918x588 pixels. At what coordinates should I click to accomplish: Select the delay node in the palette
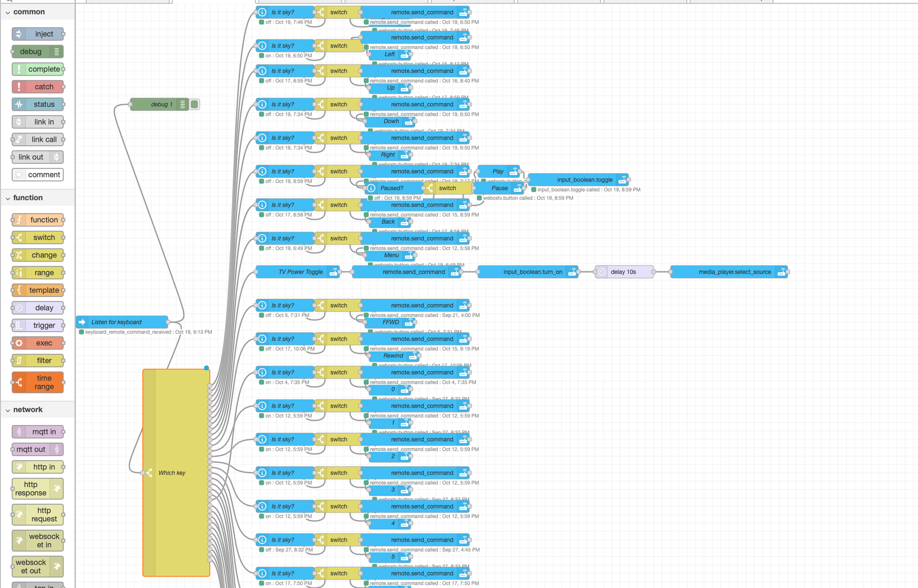coord(37,308)
